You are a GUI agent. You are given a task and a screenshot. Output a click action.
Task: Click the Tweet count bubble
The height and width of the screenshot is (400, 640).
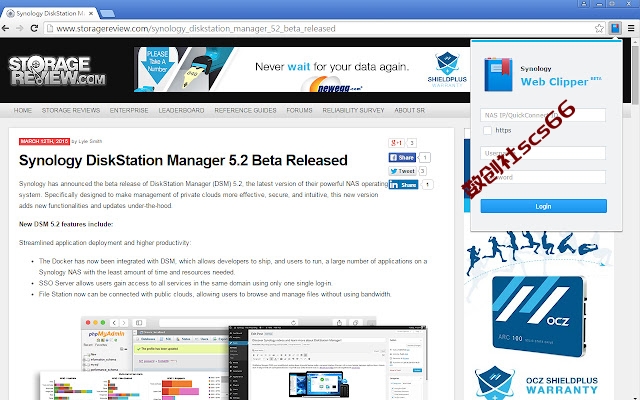422,171
